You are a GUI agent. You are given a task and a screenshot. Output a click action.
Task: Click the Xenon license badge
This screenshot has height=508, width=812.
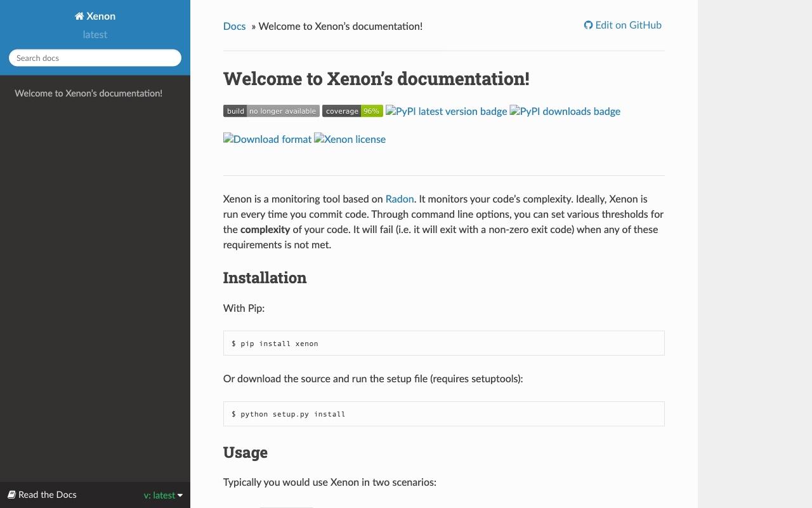pos(350,139)
